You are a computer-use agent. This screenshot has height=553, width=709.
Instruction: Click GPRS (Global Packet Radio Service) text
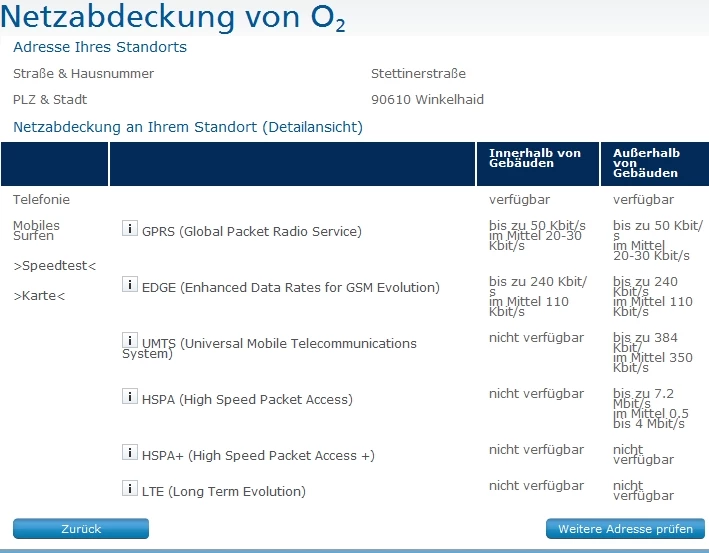click(x=252, y=232)
